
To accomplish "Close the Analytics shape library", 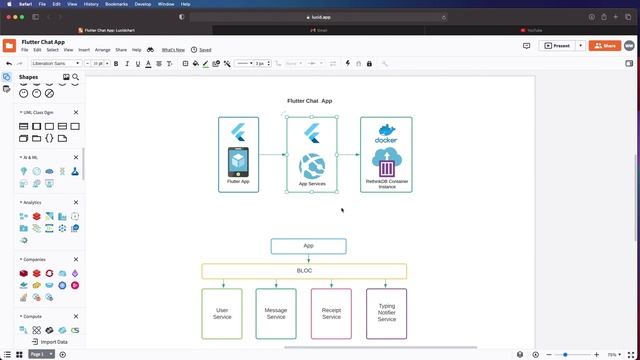I will click(76, 202).
